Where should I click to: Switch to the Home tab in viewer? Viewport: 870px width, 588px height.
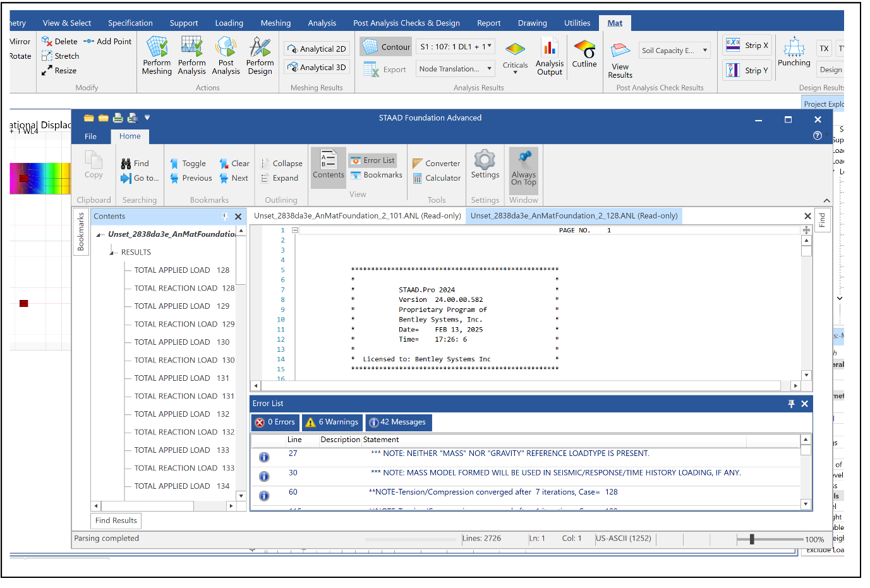click(x=130, y=136)
